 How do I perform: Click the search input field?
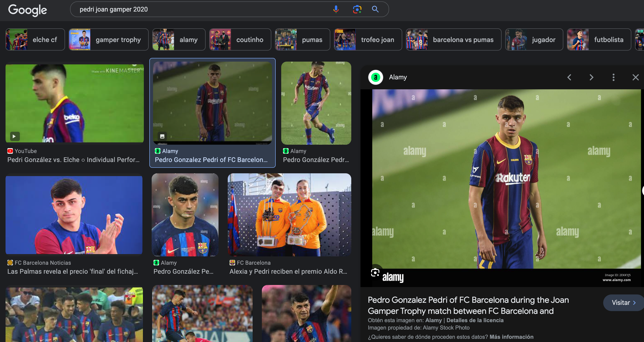pos(200,9)
